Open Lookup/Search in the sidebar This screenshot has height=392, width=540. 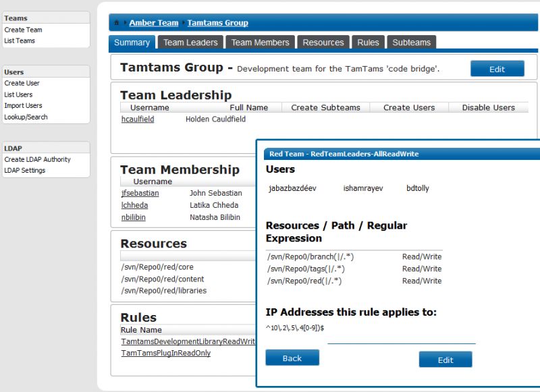[26, 117]
